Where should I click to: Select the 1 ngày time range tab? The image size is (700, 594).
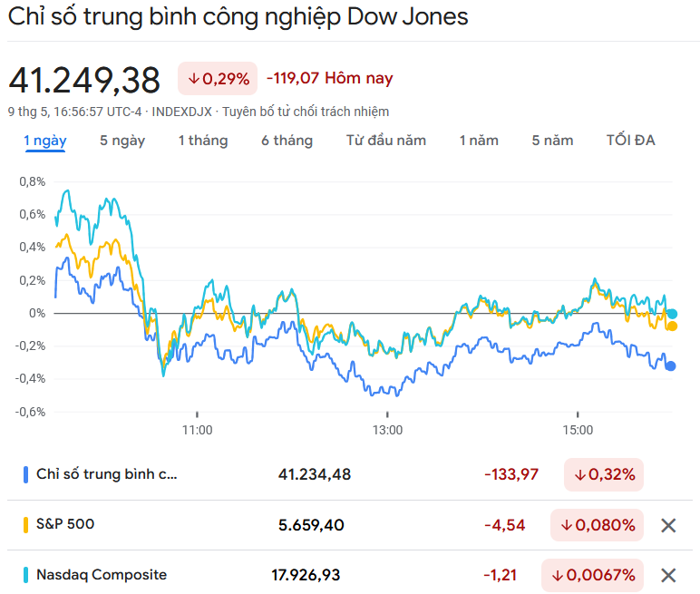(44, 141)
